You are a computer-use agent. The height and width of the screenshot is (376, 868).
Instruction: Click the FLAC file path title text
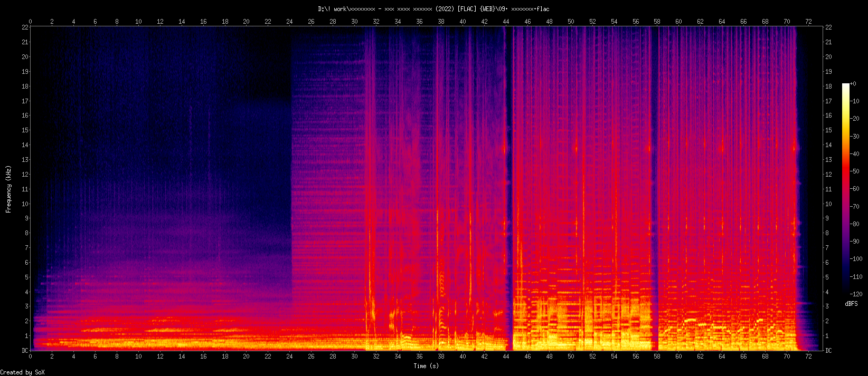click(433, 9)
